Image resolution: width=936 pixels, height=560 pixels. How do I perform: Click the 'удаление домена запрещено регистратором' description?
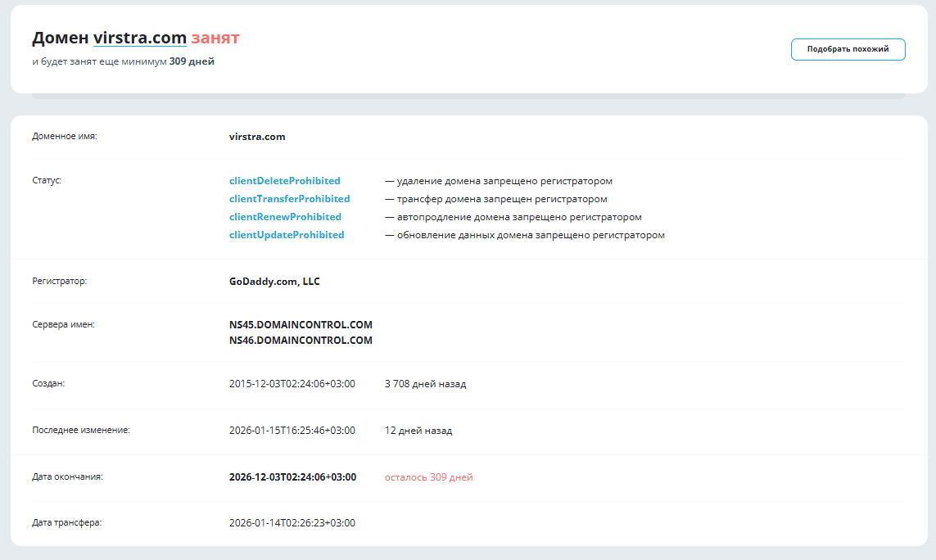click(504, 181)
